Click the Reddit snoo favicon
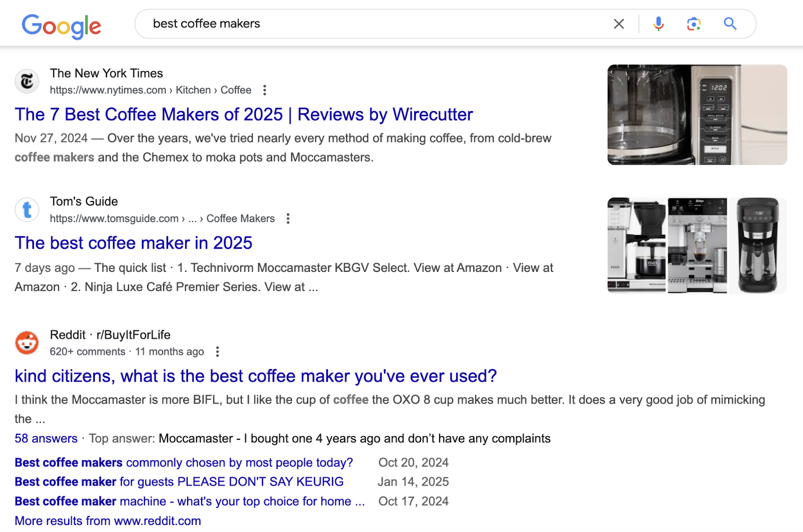This screenshot has height=532, width=803. pos(27,342)
